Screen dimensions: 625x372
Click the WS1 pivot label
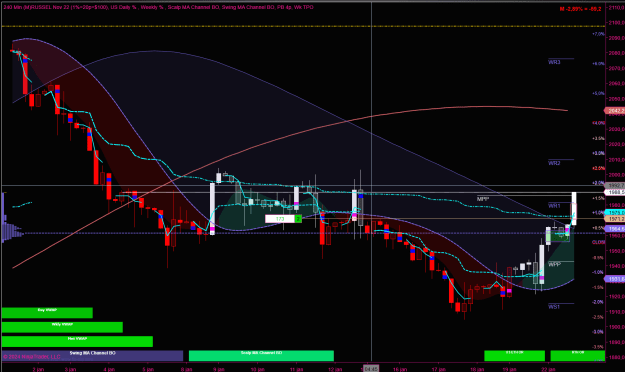click(x=554, y=307)
